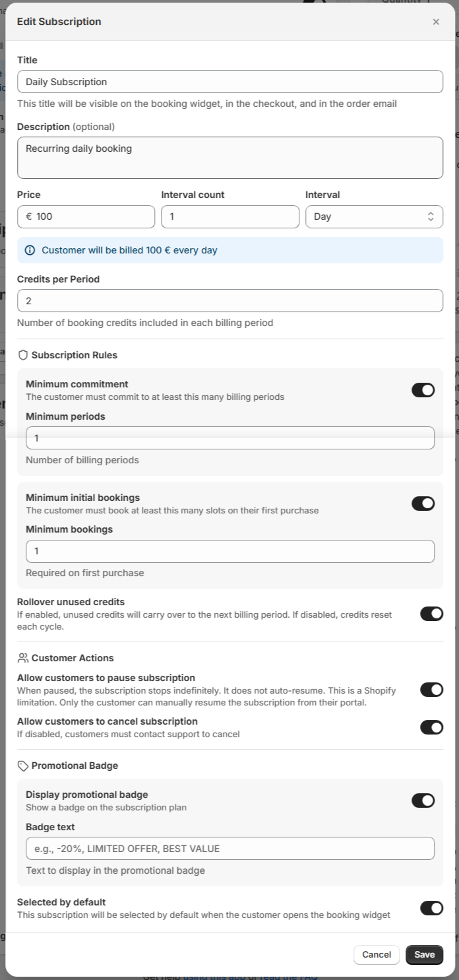Click the Title field with Daily Subscription
The image size is (459, 980).
pos(229,82)
